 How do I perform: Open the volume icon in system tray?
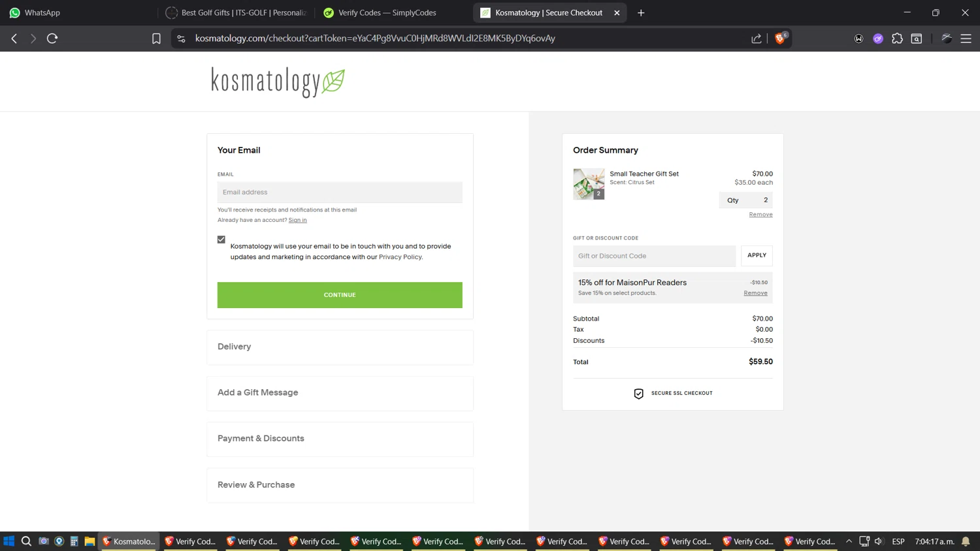pyautogui.click(x=879, y=541)
